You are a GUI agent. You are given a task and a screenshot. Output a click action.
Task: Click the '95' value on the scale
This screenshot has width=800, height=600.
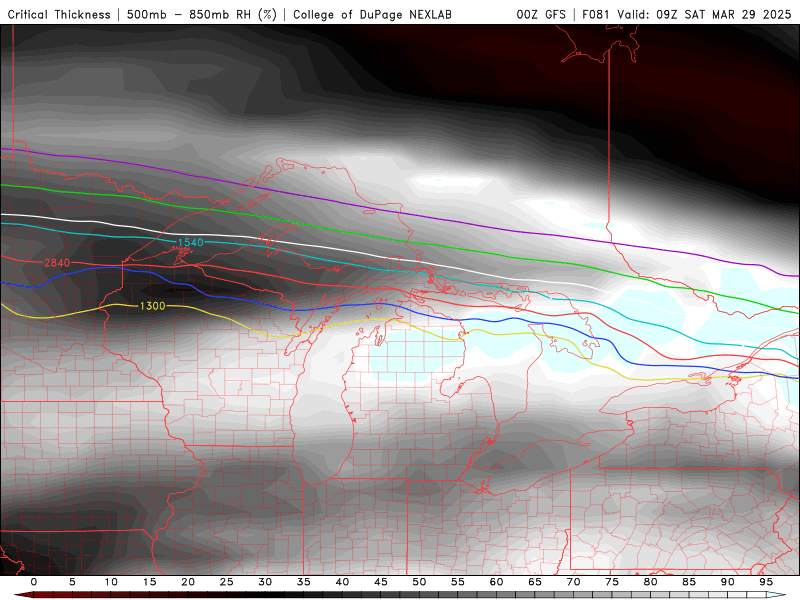coord(766,582)
